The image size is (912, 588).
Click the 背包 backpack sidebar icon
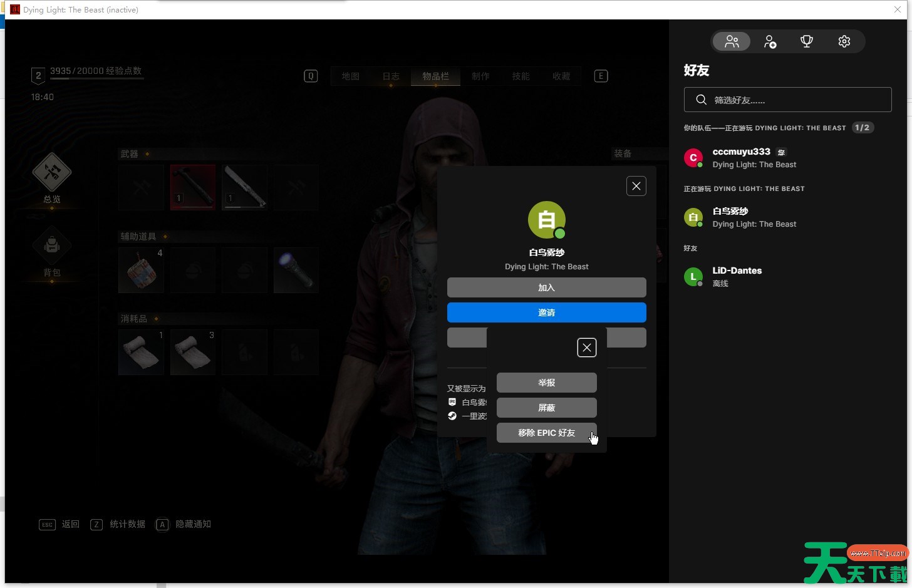coord(52,247)
